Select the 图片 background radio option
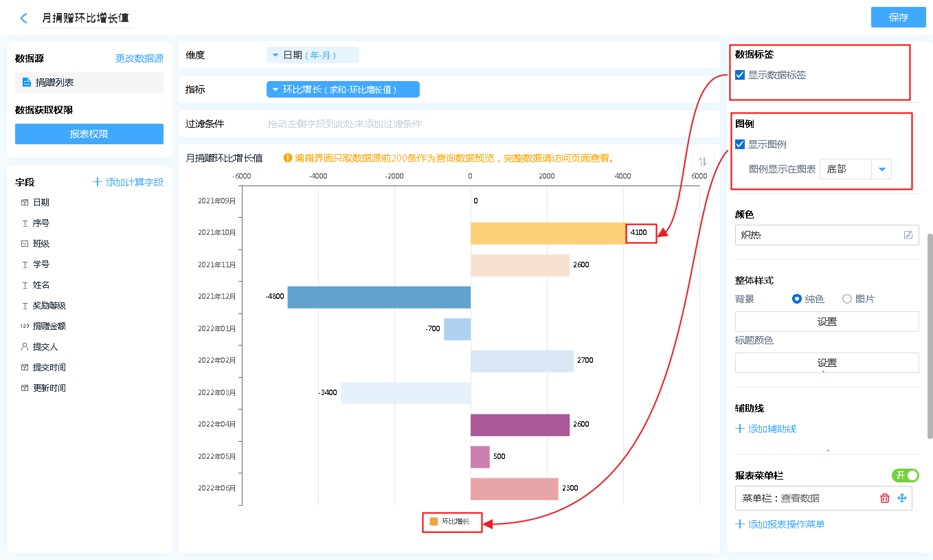 (847, 299)
